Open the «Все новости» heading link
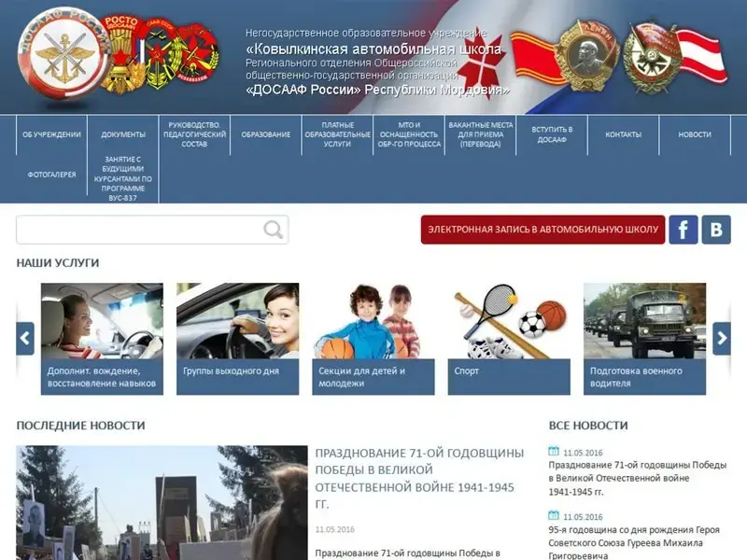The image size is (747, 560). point(588,426)
